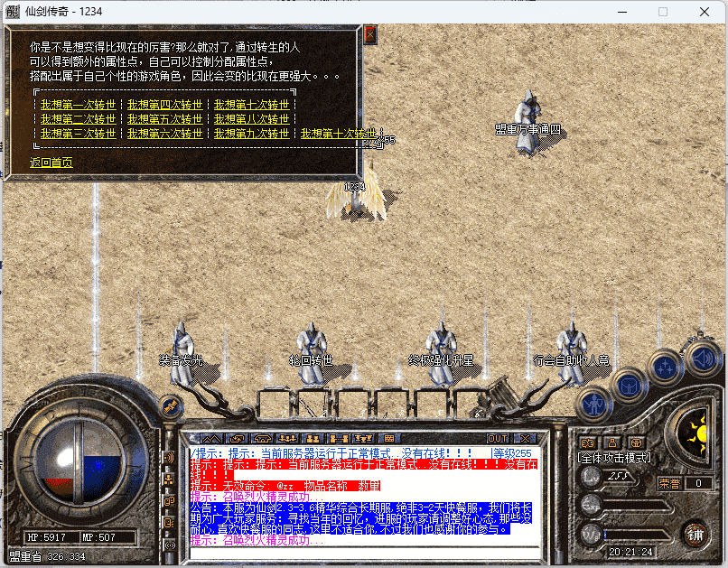The image size is (728, 568).
Task: Click the single person icon above attack mode text
Action: tap(611, 442)
